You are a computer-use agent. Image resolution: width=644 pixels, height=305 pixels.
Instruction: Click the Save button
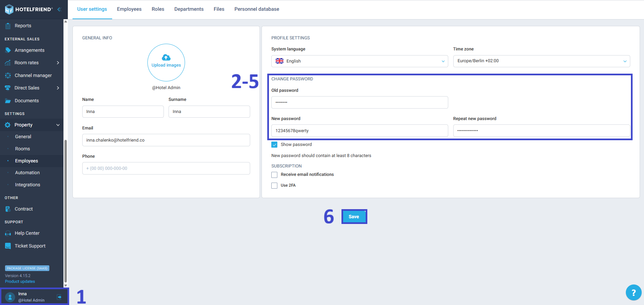(x=354, y=217)
